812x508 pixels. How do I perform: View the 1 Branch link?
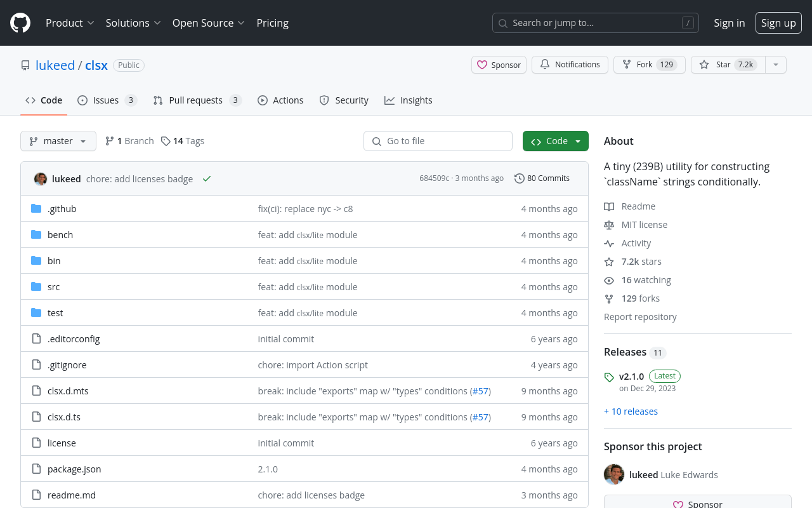click(x=129, y=141)
